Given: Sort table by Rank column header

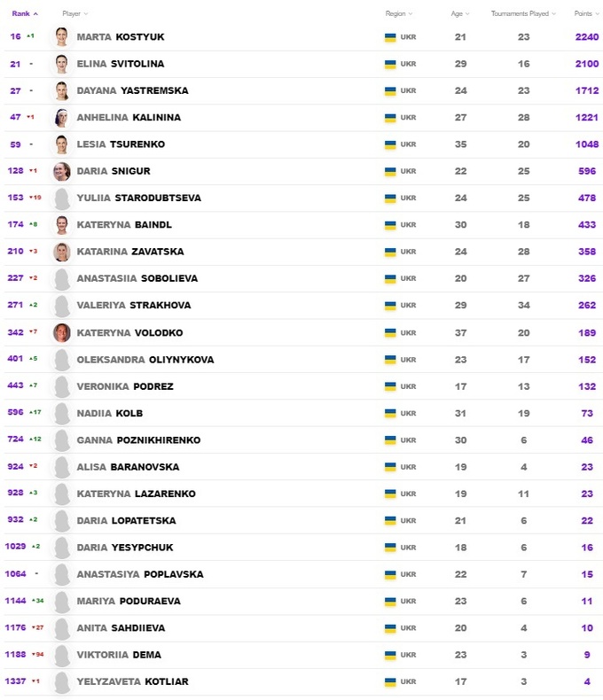Looking at the screenshot, I should tap(23, 14).
